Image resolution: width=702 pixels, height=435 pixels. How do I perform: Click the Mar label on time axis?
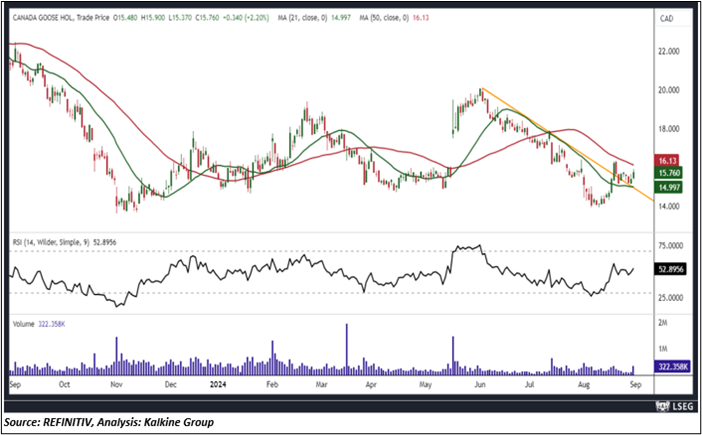pos(321,385)
